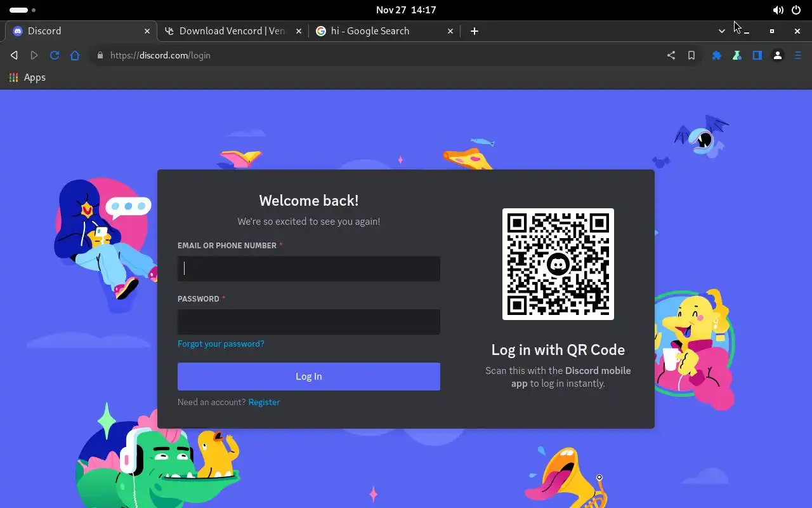
Task: Close the Download Vencord tab
Action: [x=299, y=31]
